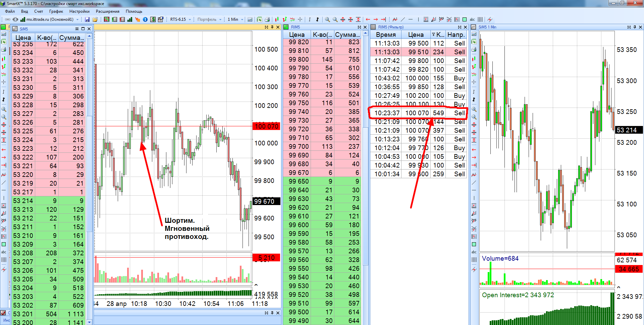This screenshot has width=644, height=325.
Task: Select the zigzag polyline tool in the top toolbar
Action: pyautogui.click(x=395, y=19)
